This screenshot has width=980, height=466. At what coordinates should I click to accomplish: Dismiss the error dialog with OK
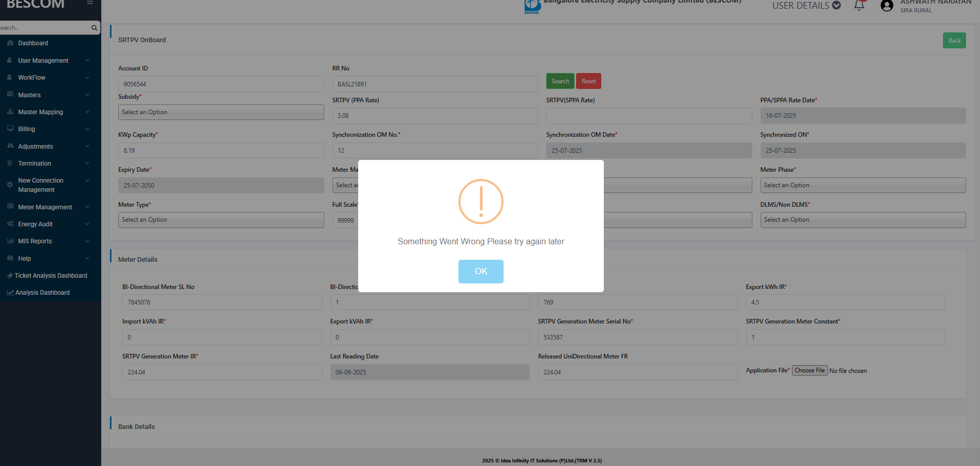[481, 272]
